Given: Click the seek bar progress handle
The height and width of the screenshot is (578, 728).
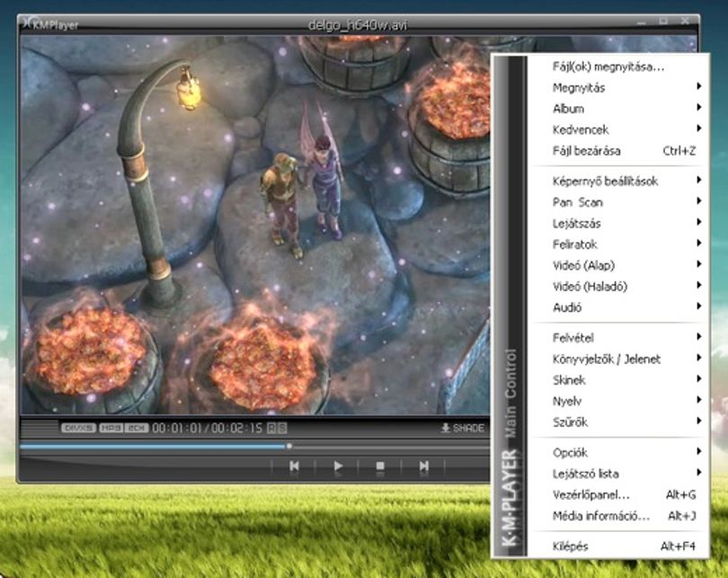Looking at the screenshot, I should click(x=289, y=446).
